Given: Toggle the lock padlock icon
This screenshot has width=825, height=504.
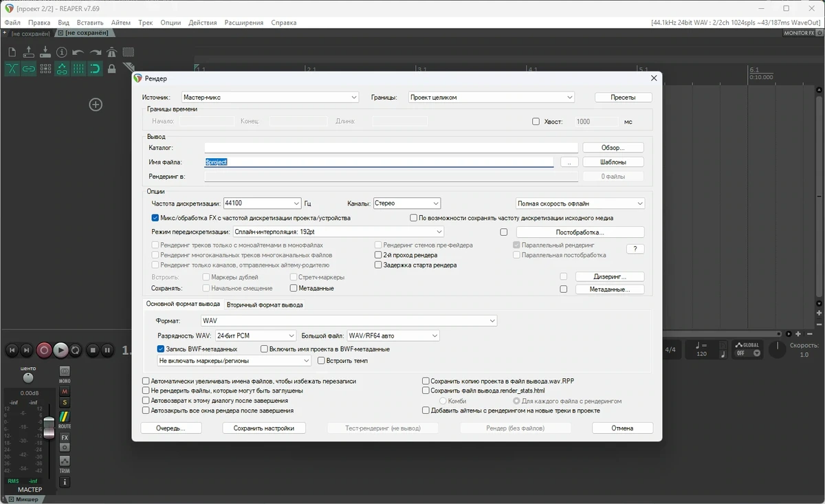Looking at the screenshot, I should tap(111, 69).
